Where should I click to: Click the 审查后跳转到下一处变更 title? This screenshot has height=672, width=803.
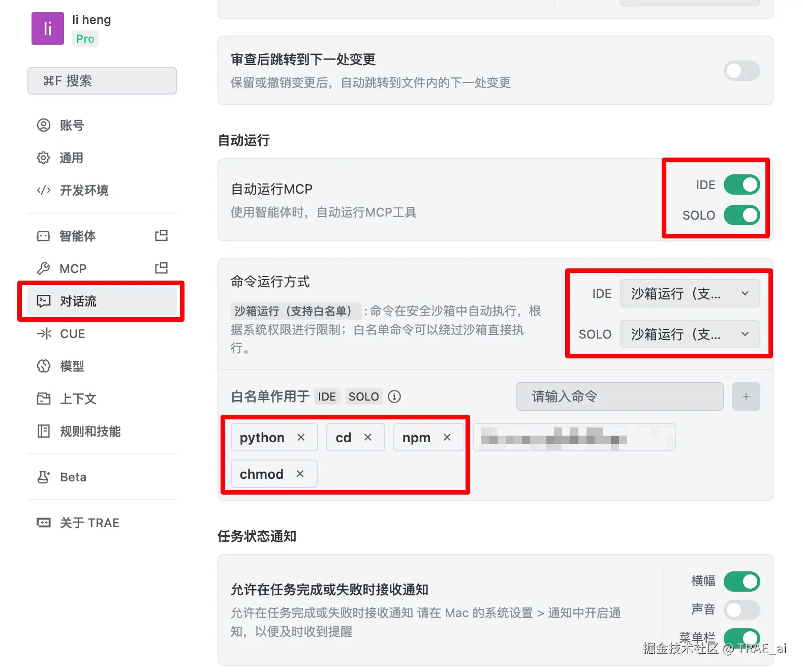[303, 59]
